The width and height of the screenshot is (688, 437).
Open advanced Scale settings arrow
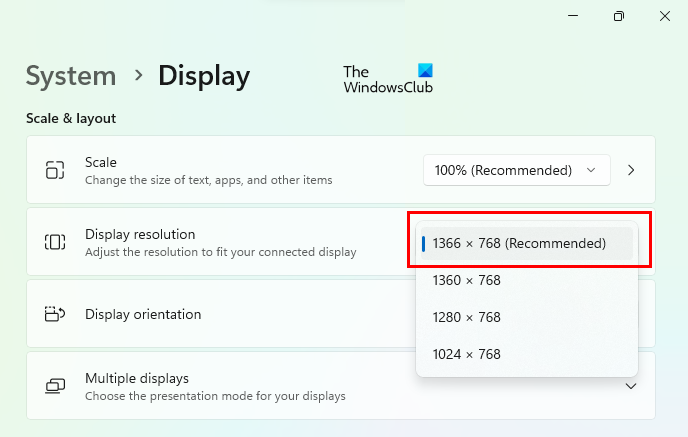pos(631,170)
